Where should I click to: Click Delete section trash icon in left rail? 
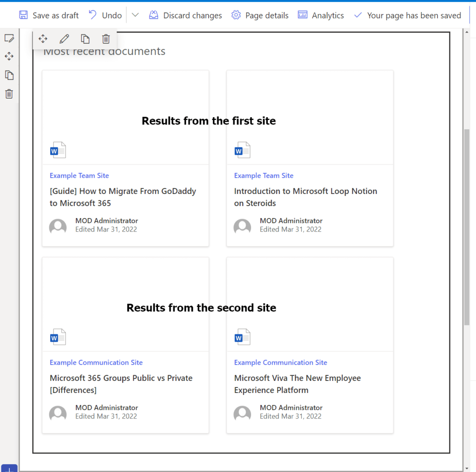pyautogui.click(x=9, y=94)
